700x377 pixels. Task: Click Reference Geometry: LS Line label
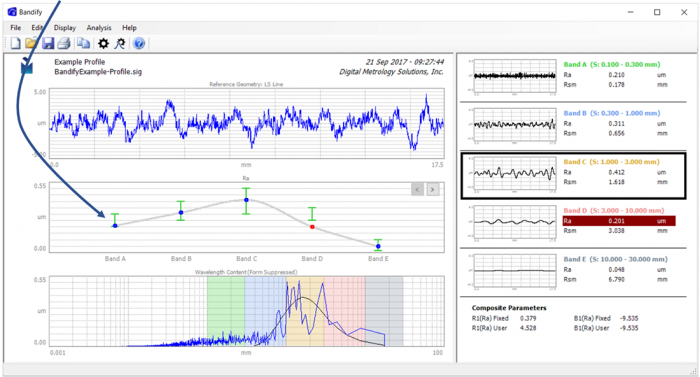[246, 84]
